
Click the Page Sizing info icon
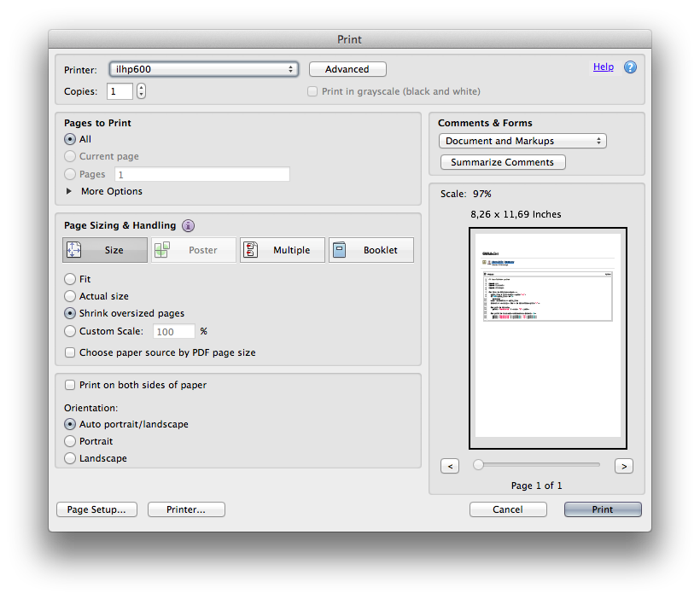pyautogui.click(x=188, y=226)
